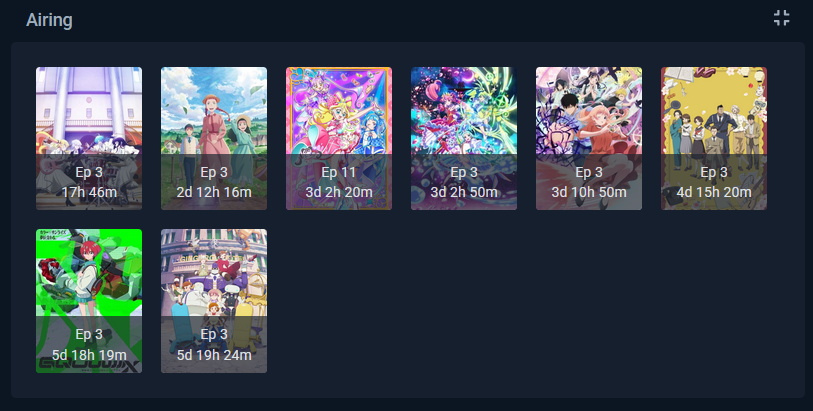Open the anime with red-haired countryside girl artwork

point(214,138)
